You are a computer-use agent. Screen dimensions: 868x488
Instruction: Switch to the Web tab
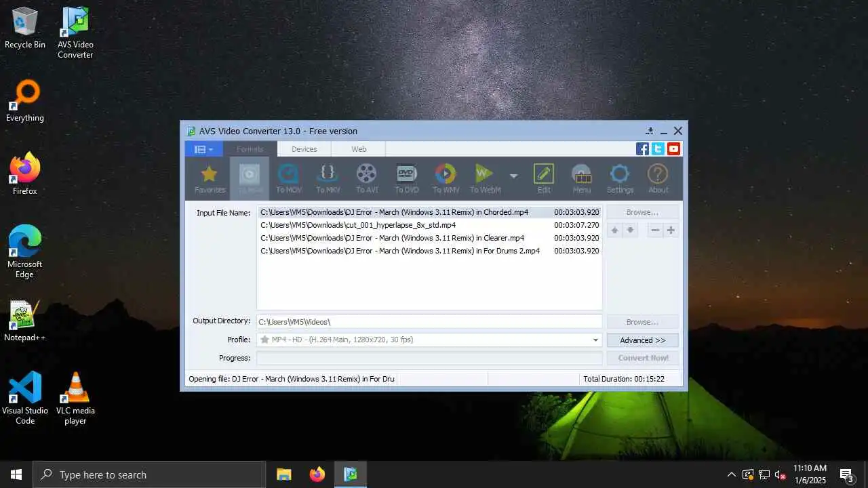point(359,149)
